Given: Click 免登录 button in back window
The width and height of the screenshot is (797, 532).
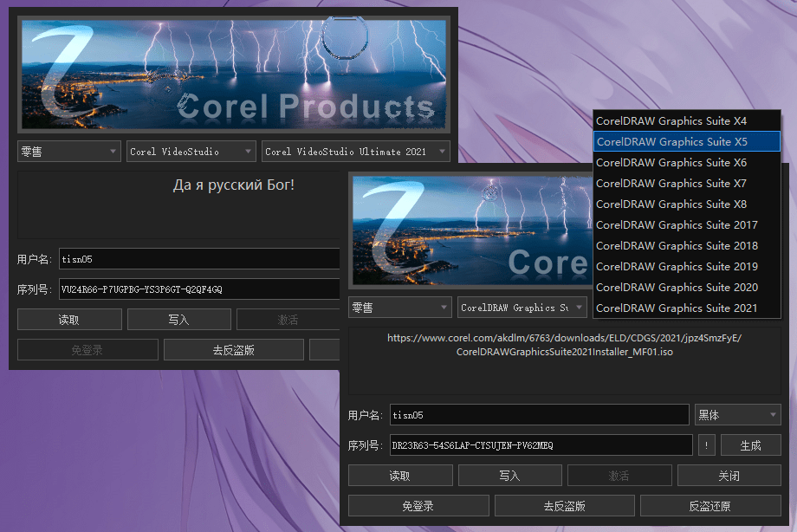Looking at the screenshot, I should (x=88, y=350).
